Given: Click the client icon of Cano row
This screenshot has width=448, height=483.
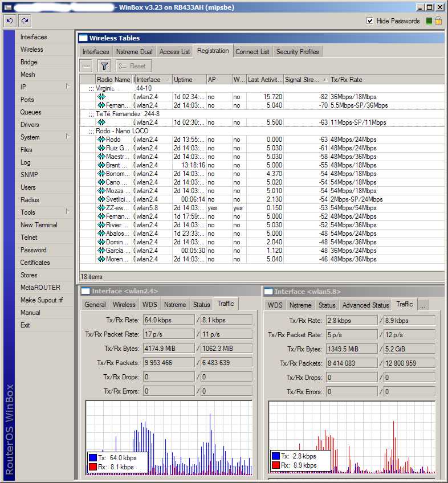Looking at the screenshot, I should point(101,182).
